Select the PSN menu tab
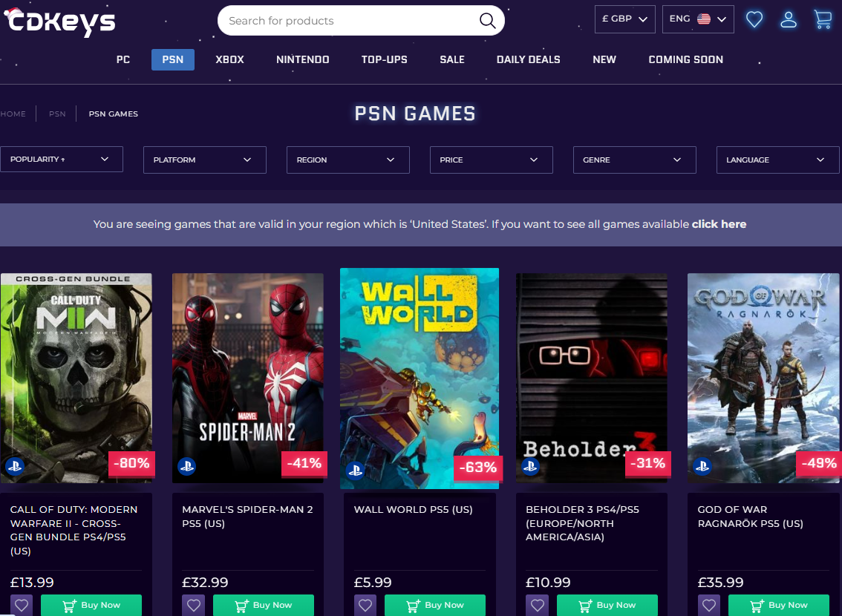The image size is (842, 616). [173, 59]
